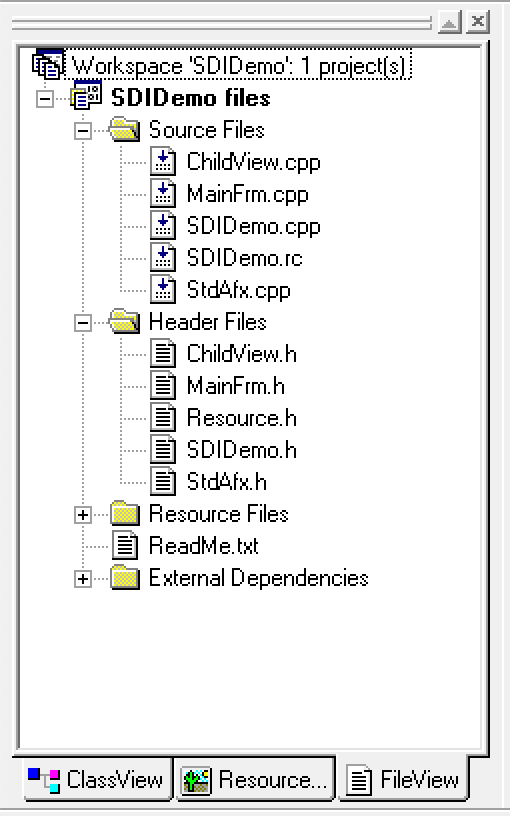Click the Workspace 'SDIDemo' root icon
This screenshot has height=816, width=510.
tap(48, 65)
